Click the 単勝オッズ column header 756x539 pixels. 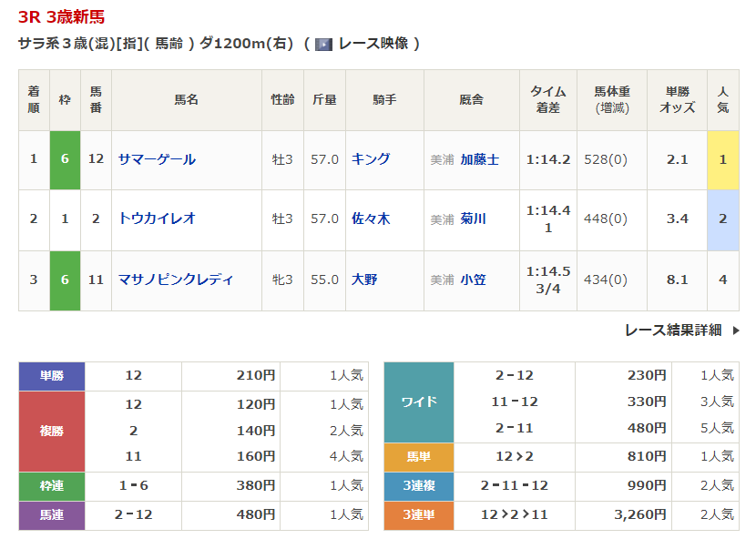click(677, 99)
